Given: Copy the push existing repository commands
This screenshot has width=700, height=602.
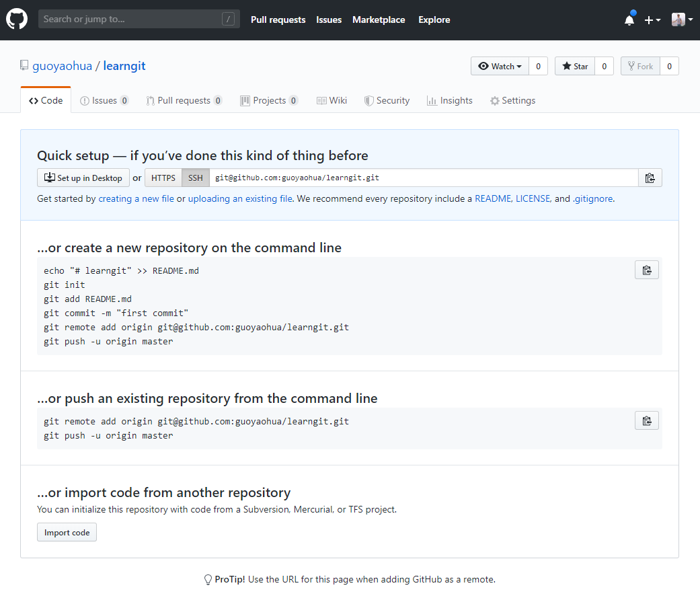Looking at the screenshot, I should click(x=646, y=421).
